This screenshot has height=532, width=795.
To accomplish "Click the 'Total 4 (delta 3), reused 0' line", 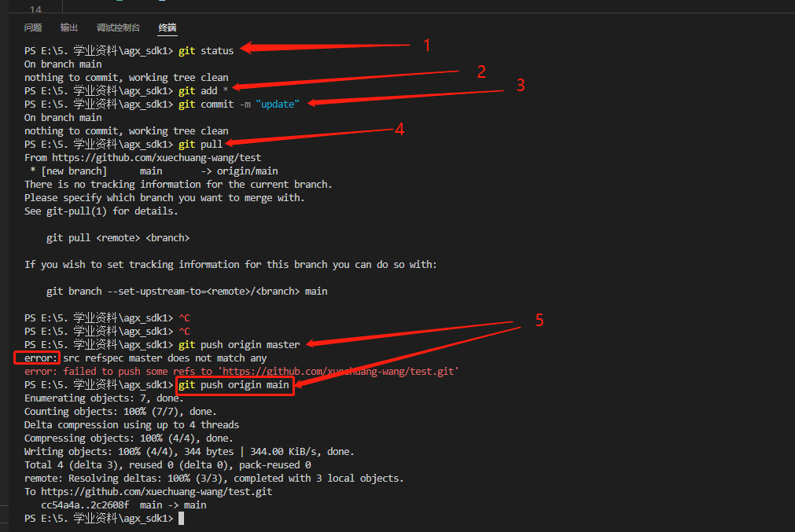I will click(167, 464).
